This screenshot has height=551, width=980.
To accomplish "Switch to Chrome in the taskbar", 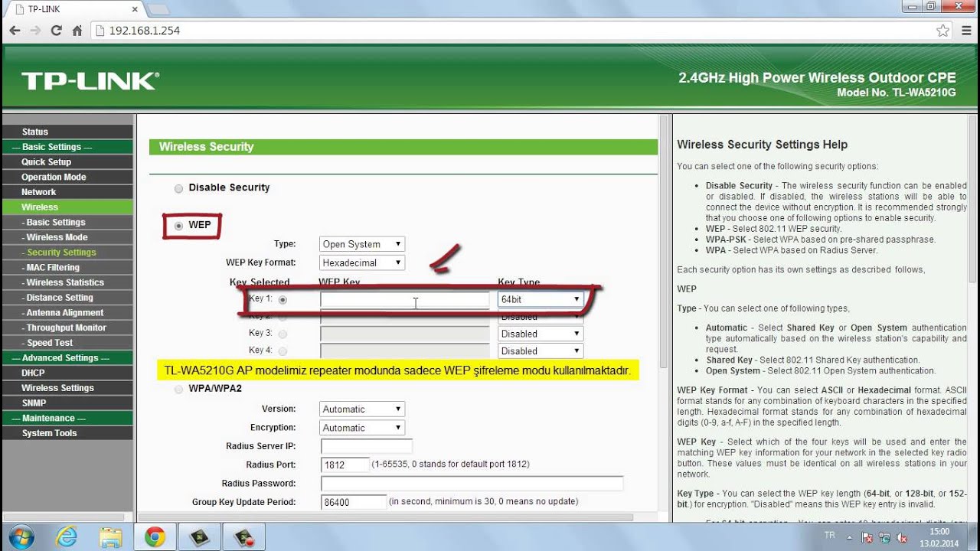I will click(x=155, y=536).
